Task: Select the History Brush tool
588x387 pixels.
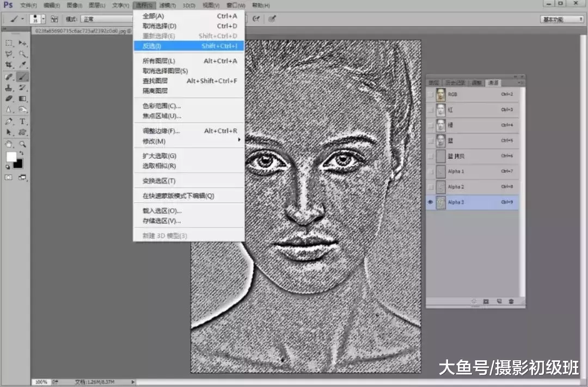Action: point(22,88)
